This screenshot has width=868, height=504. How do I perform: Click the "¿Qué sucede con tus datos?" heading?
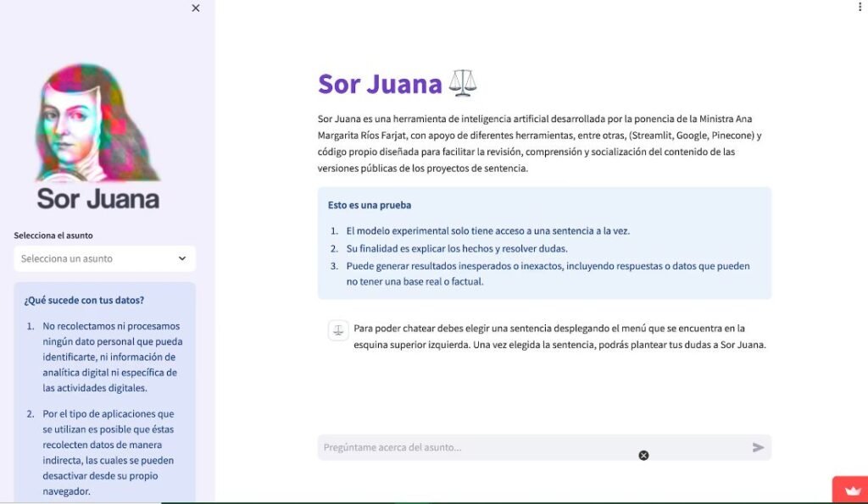point(84,300)
